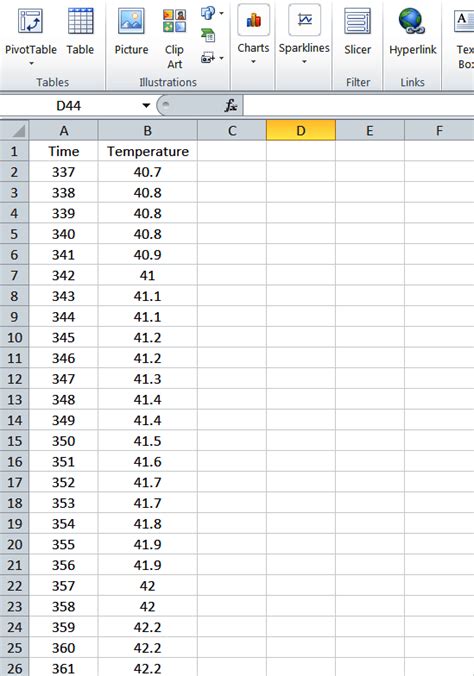This screenshot has width=474, height=676.
Task: Open the Name Box dropdown arrow
Action: [146, 105]
